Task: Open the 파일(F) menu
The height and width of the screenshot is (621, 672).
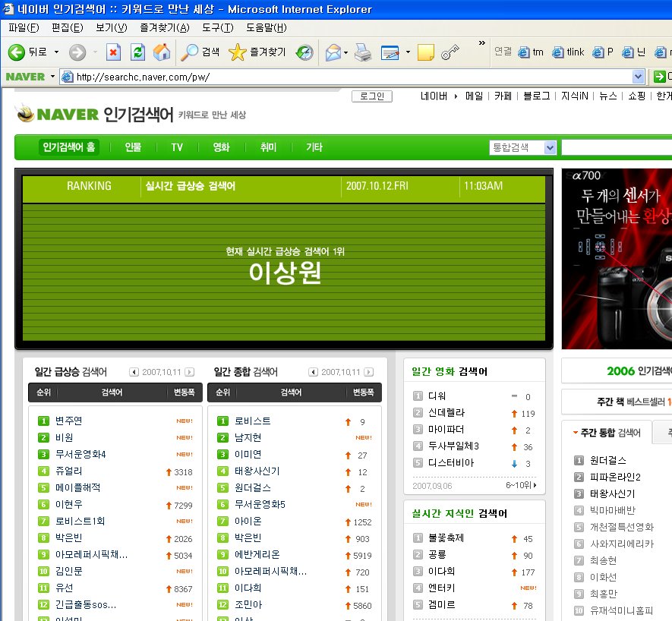Action: pos(24,28)
